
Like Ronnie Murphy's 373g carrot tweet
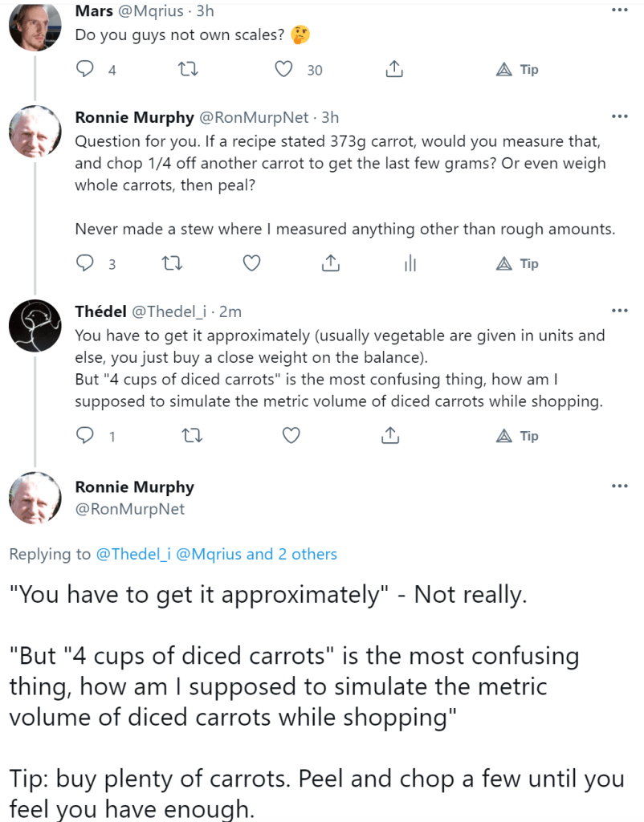(251, 263)
